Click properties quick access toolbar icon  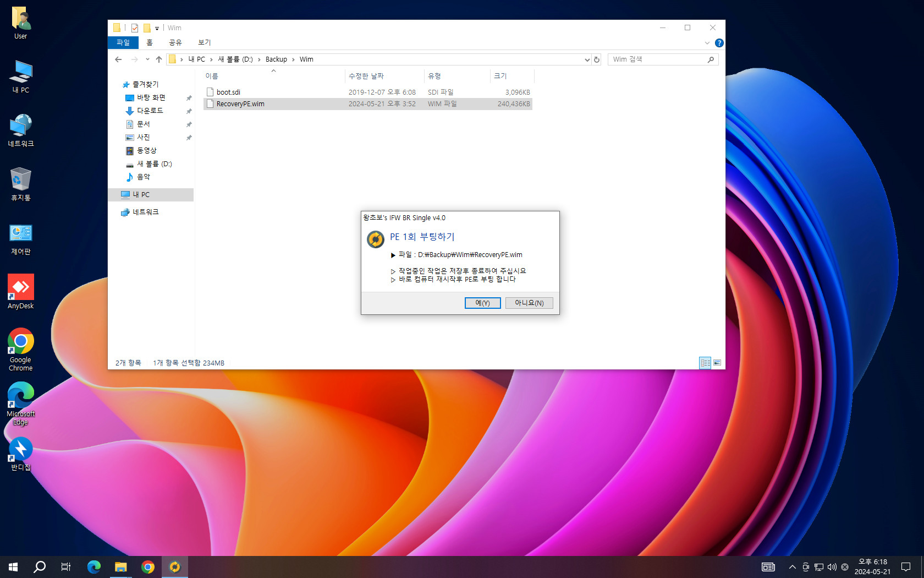click(135, 28)
